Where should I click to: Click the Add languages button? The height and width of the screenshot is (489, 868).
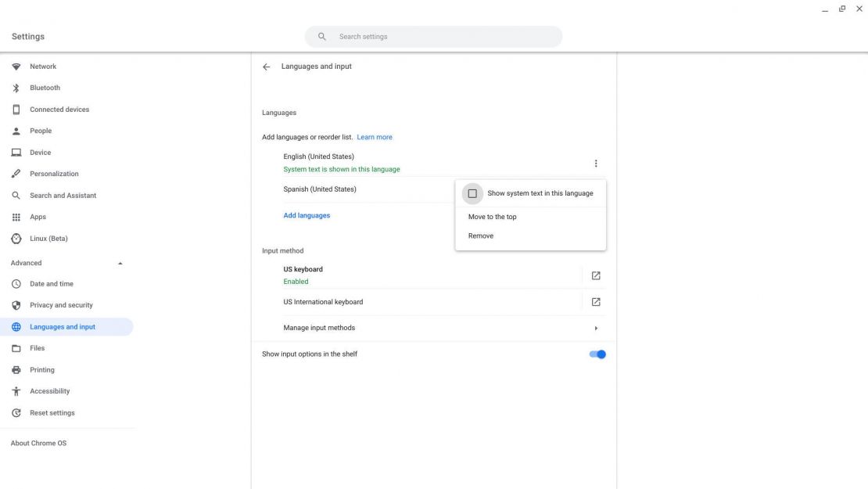306,214
